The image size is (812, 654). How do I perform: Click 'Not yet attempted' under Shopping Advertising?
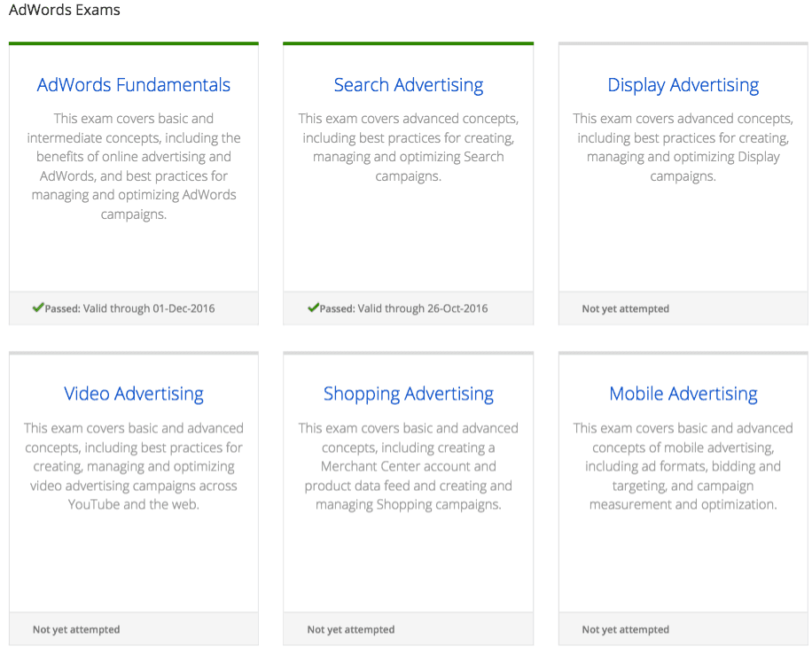[350, 630]
